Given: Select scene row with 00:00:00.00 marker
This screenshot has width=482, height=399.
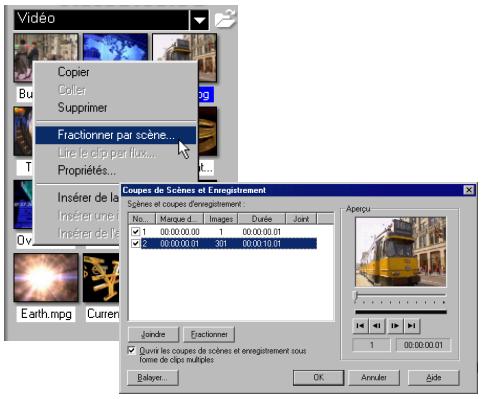Looking at the screenshot, I should tap(223, 232).
